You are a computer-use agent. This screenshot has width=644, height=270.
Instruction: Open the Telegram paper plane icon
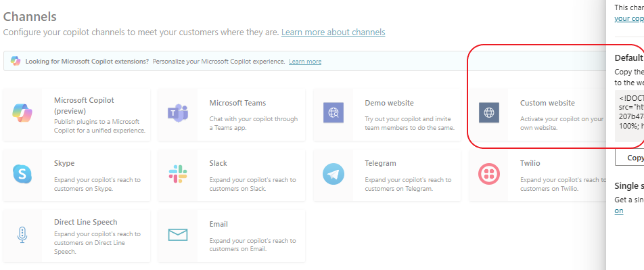tap(333, 174)
